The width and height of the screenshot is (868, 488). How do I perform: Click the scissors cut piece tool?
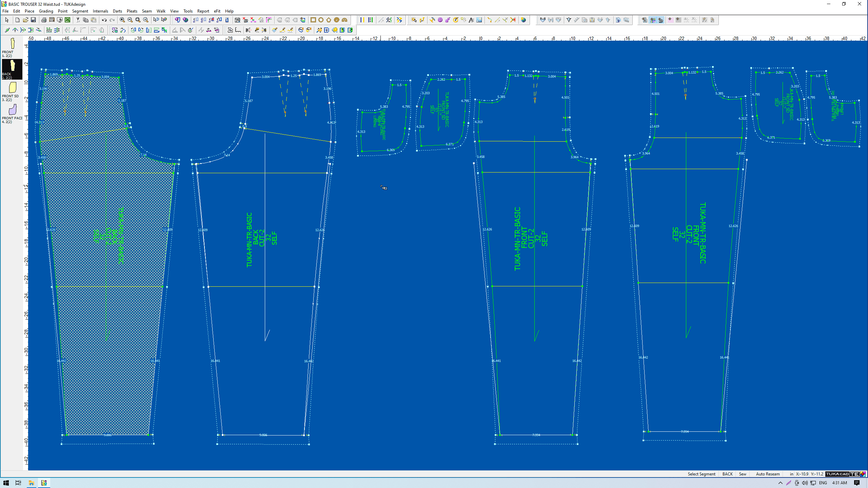coord(248,30)
